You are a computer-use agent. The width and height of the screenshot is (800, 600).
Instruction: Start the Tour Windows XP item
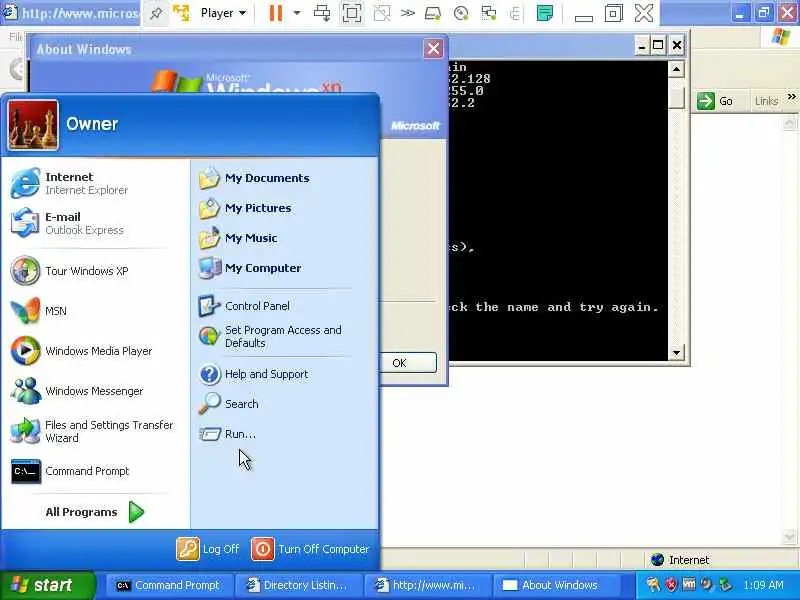pyautogui.click(x=69, y=271)
